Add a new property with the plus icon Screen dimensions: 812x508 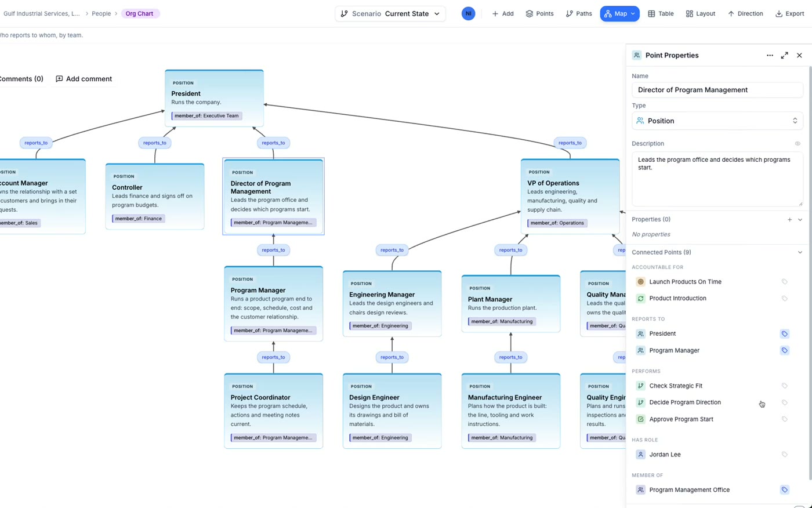tap(789, 220)
